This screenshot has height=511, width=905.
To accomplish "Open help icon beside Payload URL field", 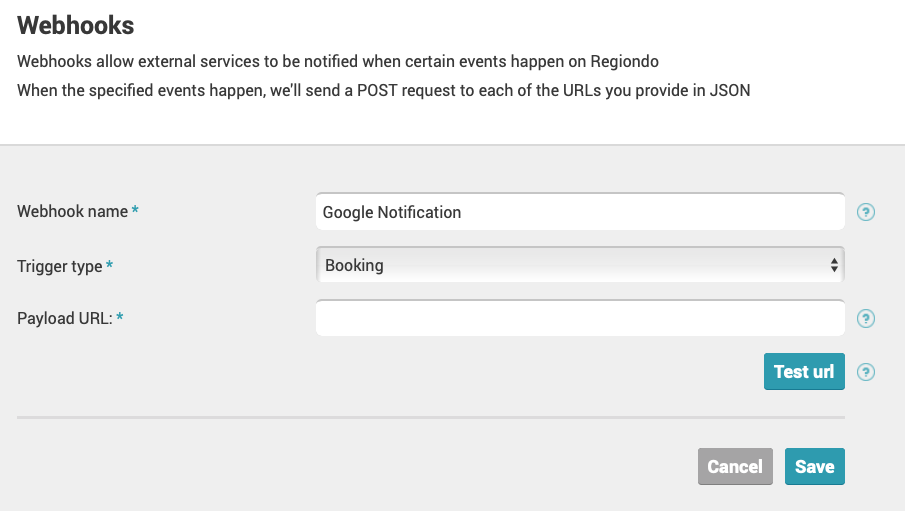I will [865, 319].
